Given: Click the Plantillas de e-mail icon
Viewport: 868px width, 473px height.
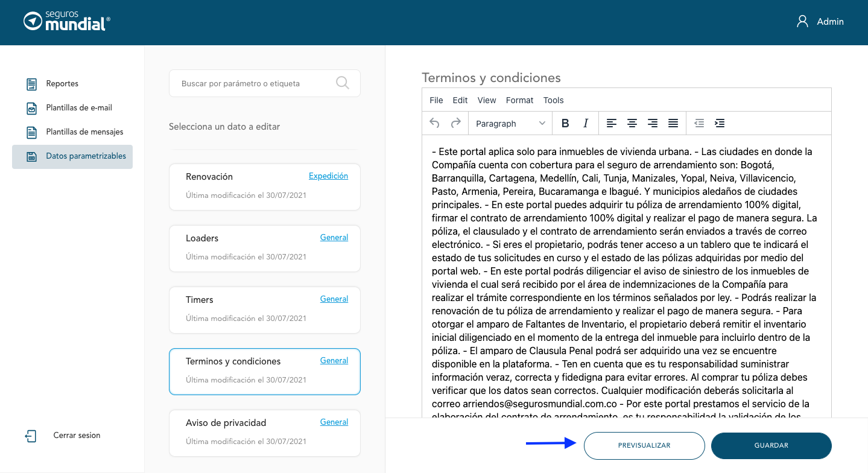Looking at the screenshot, I should point(32,108).
